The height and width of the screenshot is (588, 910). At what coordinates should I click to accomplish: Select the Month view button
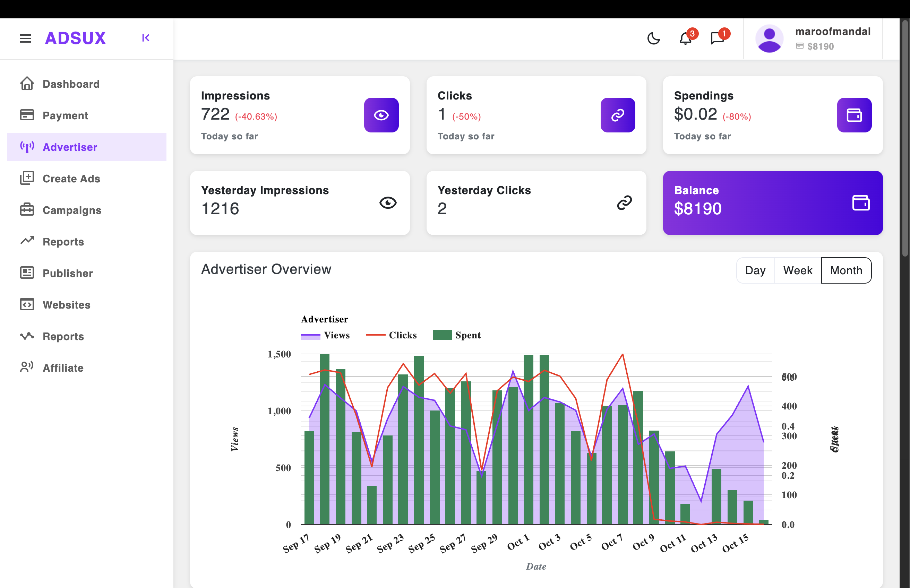pyautogui.click(x=846, y=270)
